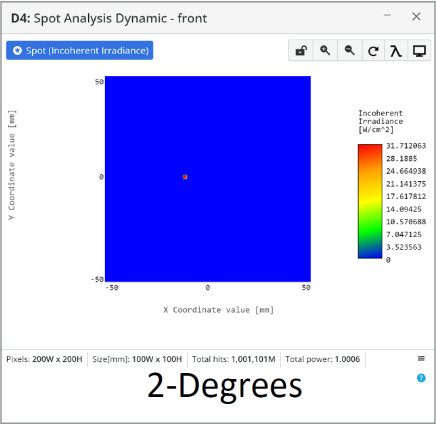436x424 pixels.
Task: Click the red top of the irradiance color bar
Action: (370, 149)
